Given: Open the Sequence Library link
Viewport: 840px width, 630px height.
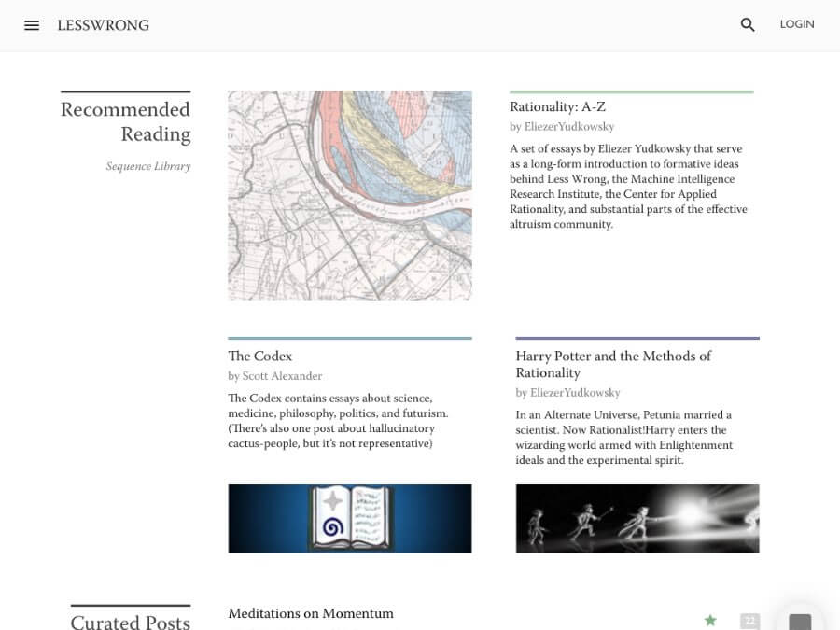Looking at the screenshot, I should (147, 166).
